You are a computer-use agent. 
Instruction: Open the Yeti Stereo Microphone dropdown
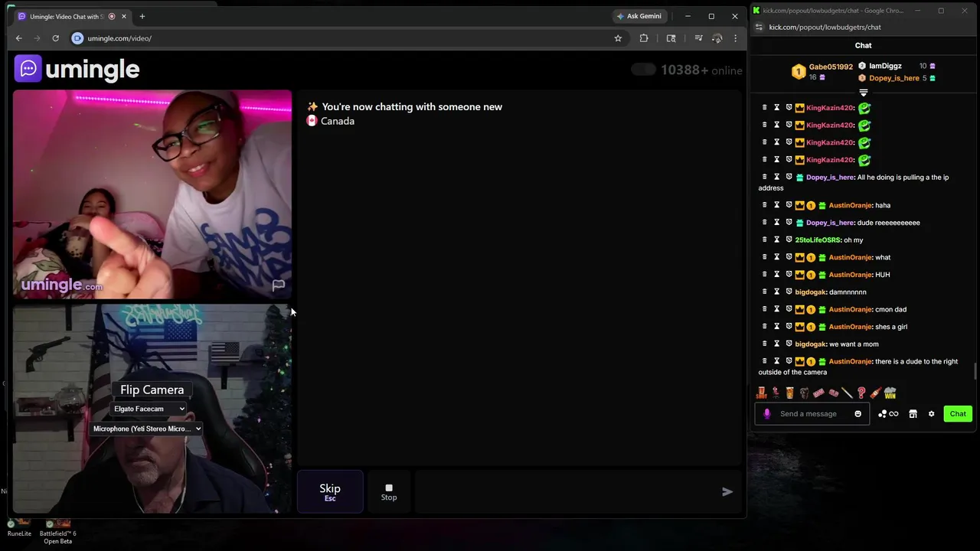point(147,429)
